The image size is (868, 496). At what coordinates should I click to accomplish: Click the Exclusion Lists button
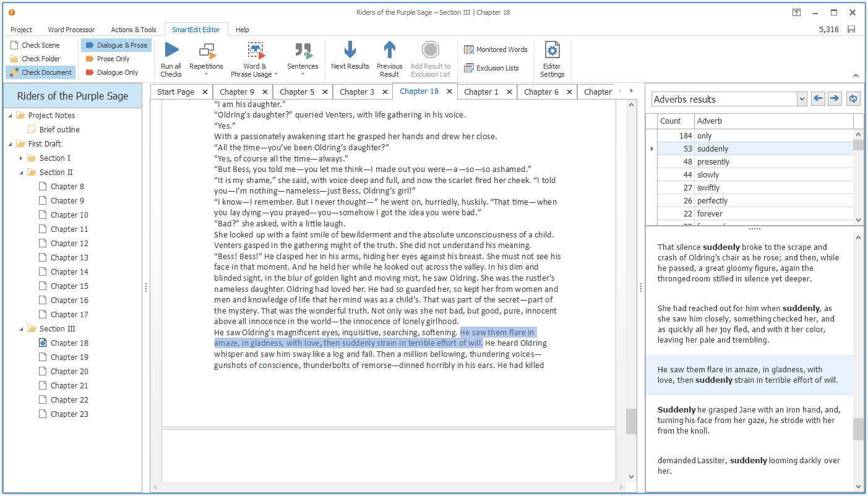pyautogui.click(x=492, y=67)
